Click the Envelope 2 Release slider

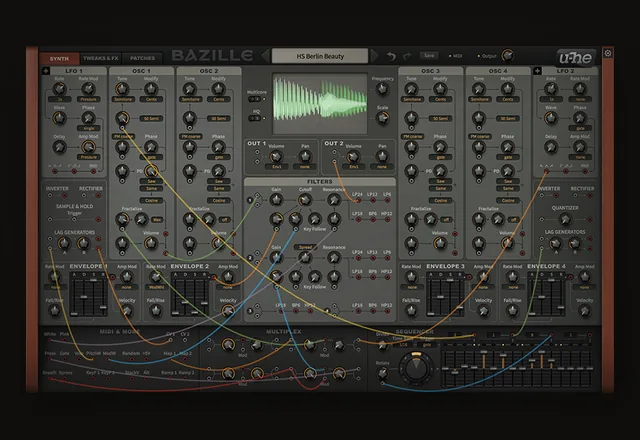(x=204, y=296)
